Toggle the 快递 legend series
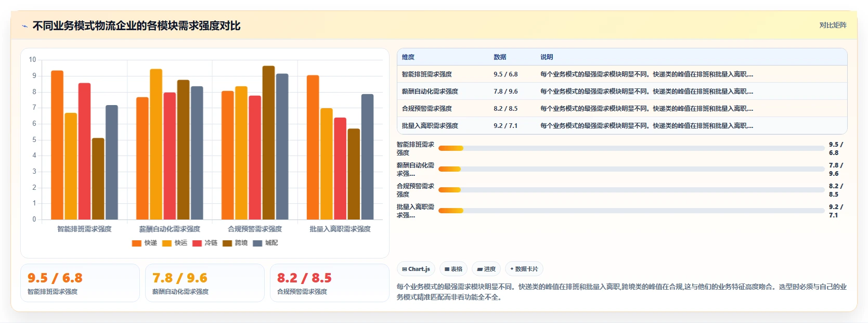 coord(145,243)
